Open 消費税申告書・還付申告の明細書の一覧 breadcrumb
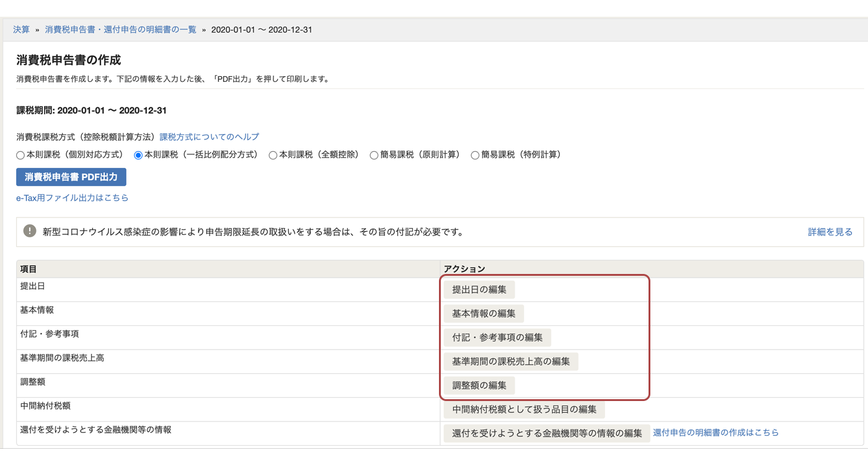The image size is (868, 463). (120, 30)
